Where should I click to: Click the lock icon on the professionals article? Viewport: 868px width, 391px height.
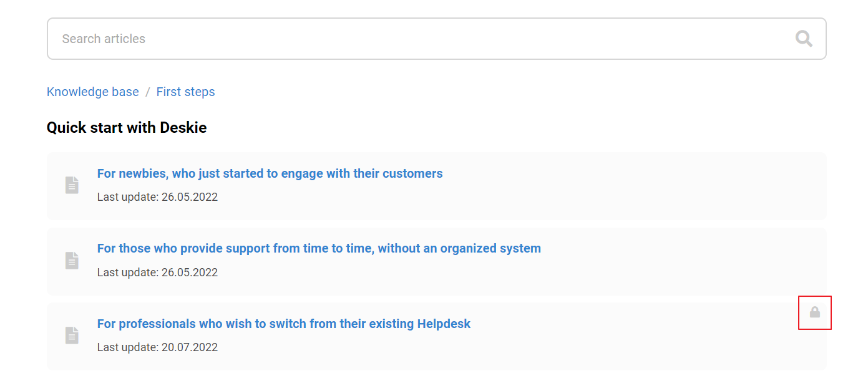814,312
